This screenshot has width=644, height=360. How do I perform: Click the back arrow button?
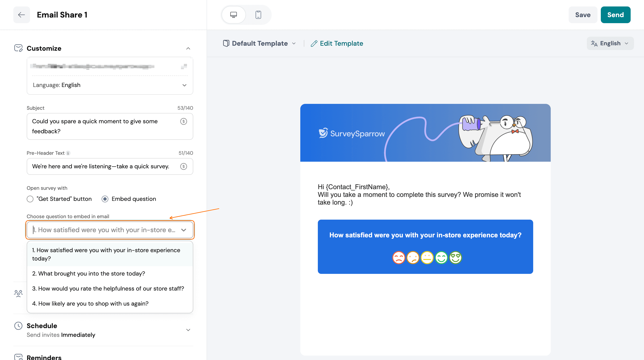pyautogui.click(x=21, y=15)
